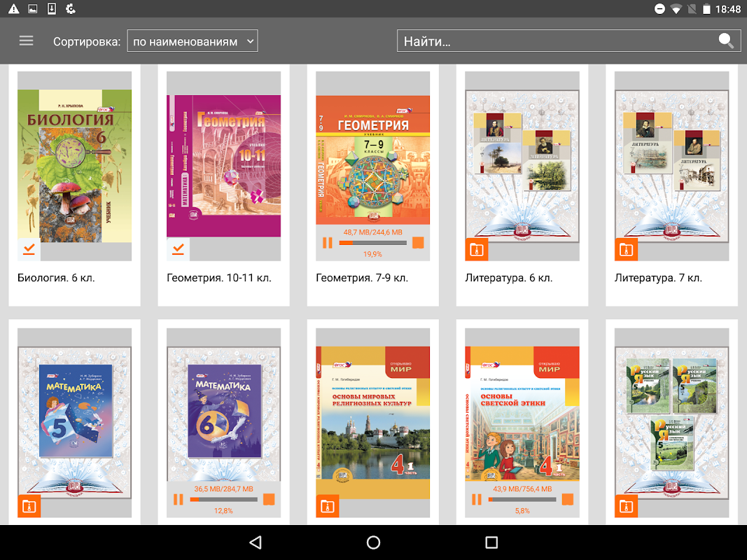Viewport: 747px width, 560px height.
Task: Open the Геометрия 10-11 кл. book cover
Action: tap(223, 166)
